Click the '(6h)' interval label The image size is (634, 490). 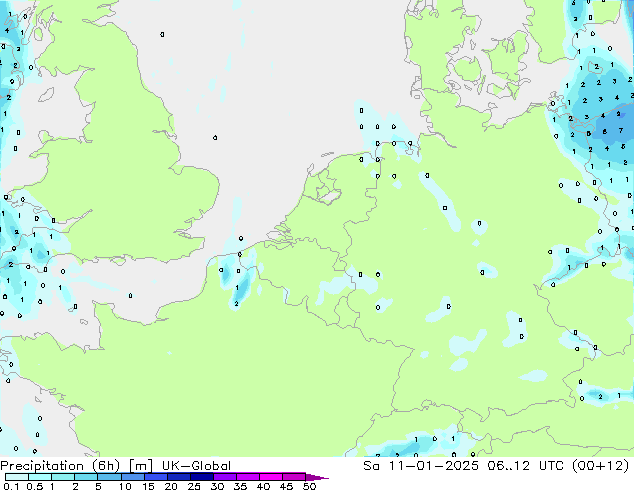coord(106,466)
